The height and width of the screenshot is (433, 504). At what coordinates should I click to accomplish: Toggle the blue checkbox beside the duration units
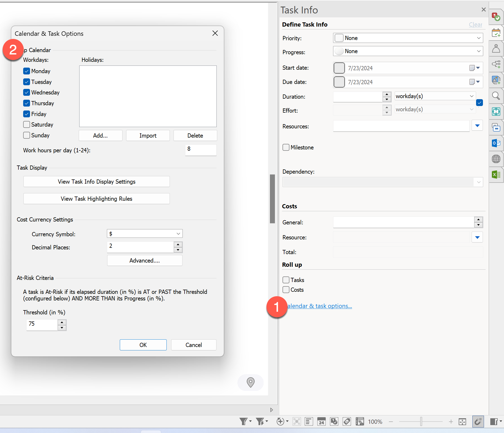[480, 103]
